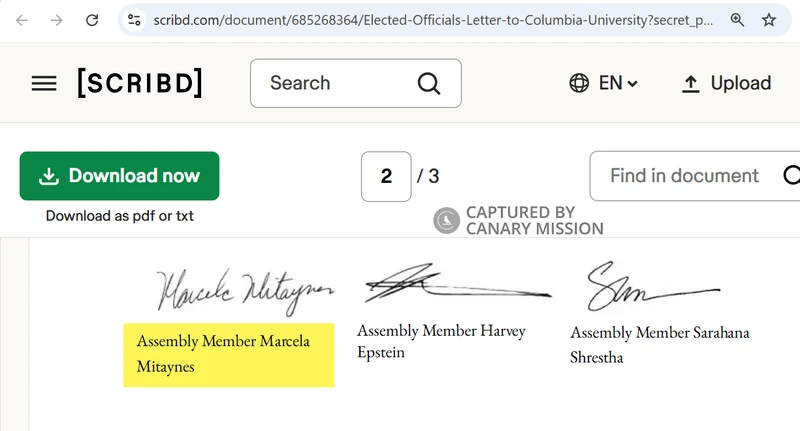
Task: Click the Find in document field
Action: [684, 176]
